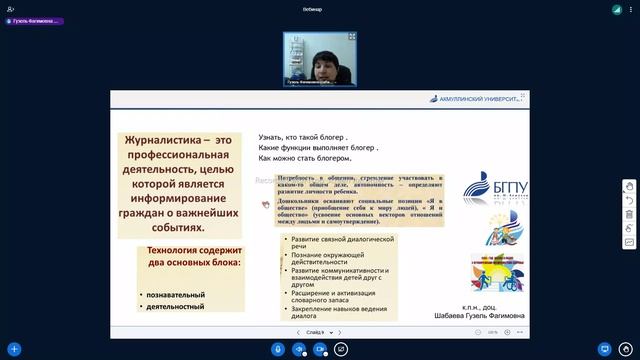Screen dimensions: 640x360
Task: Click the 'Познание окружающей действительности' bullet
Action: tap(327, 258)
